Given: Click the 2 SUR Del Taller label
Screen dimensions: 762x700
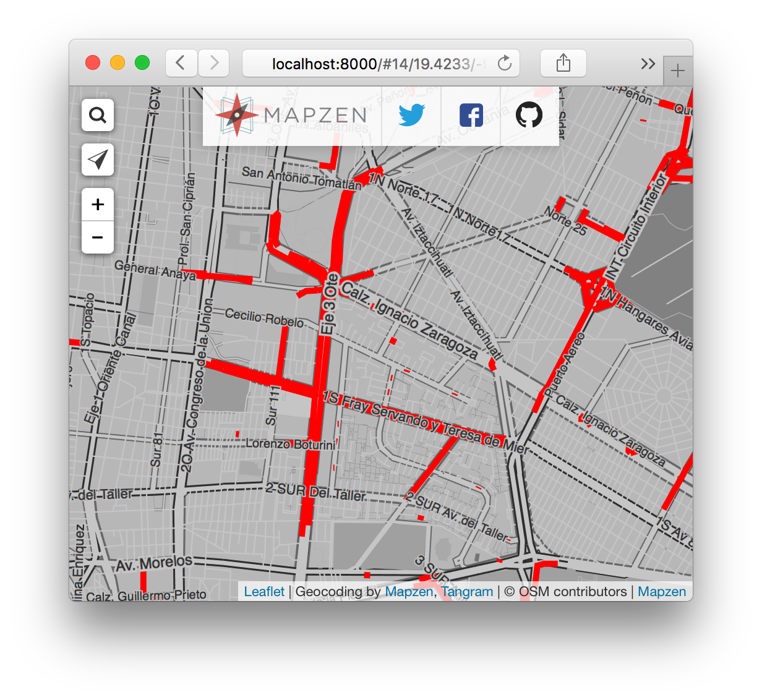Looking at the screenshot, I should (x=315, y=492).
